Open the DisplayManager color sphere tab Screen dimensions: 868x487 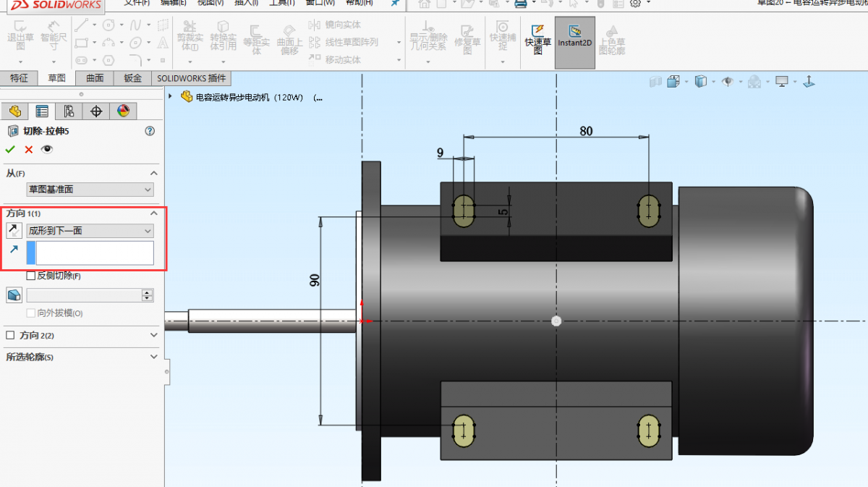pos(122,111)
